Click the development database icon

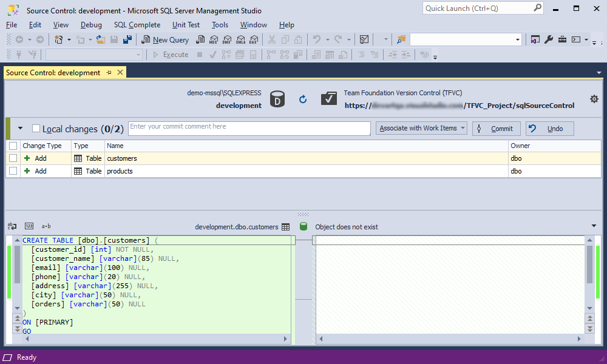click(x=277, y=99)
